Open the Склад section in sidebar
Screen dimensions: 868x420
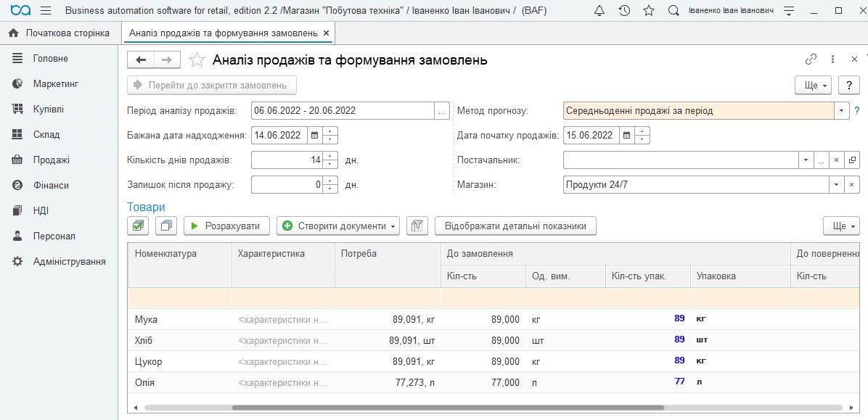[46, 134]
